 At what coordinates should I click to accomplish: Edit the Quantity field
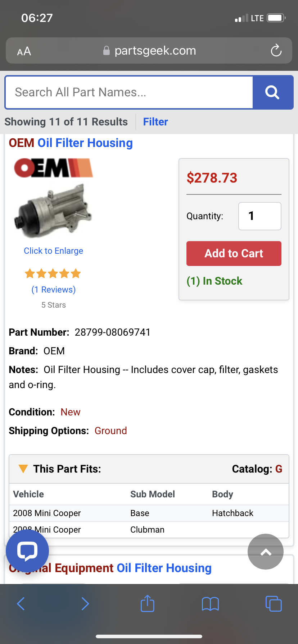pyautogui.click(x=259, y=216)
